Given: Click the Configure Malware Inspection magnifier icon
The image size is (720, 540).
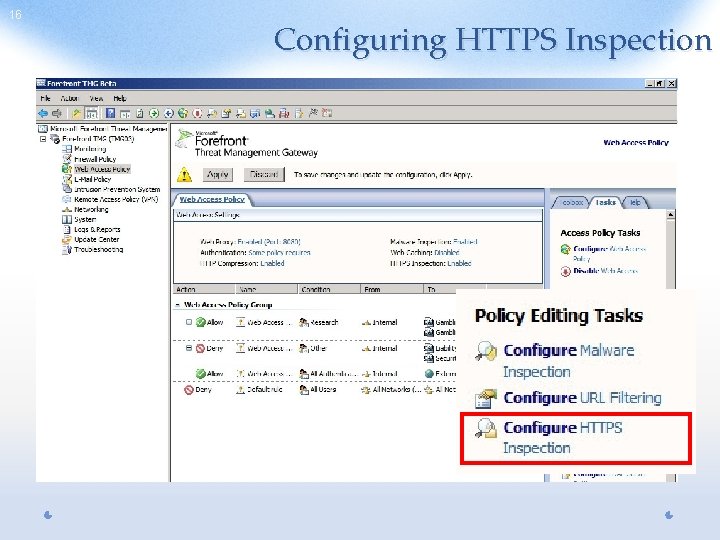Looking at the screenshot, I should click(x=486, y=351).
